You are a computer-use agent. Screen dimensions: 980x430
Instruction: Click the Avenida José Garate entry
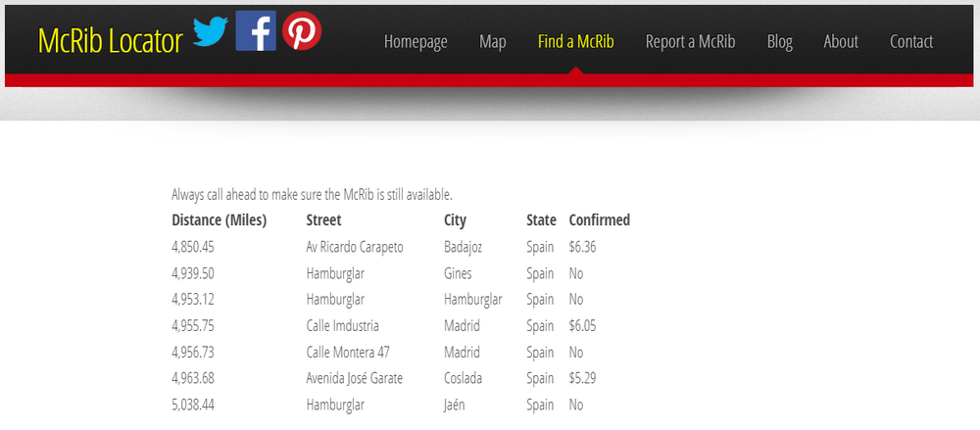(x=354, y=378)
